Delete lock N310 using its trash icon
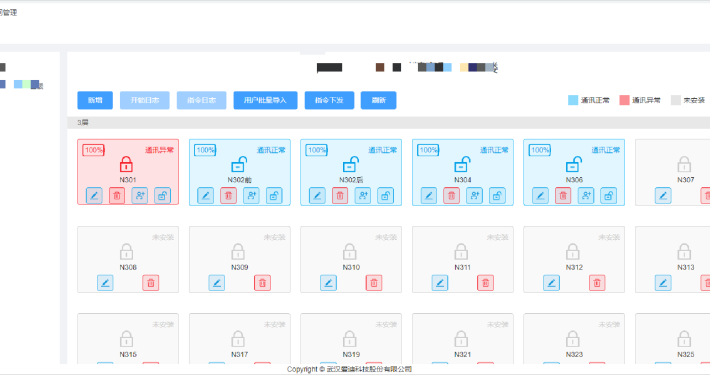 (x=374, y=283)
